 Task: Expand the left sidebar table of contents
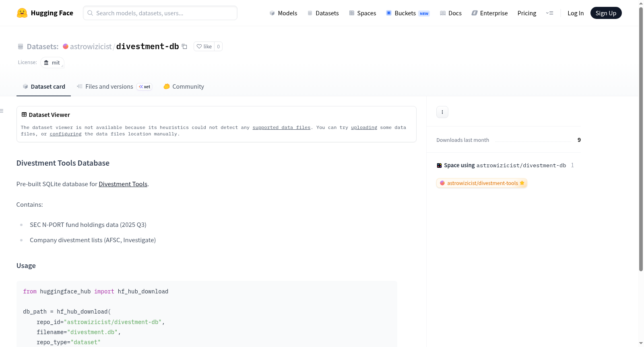pos(2,111)
